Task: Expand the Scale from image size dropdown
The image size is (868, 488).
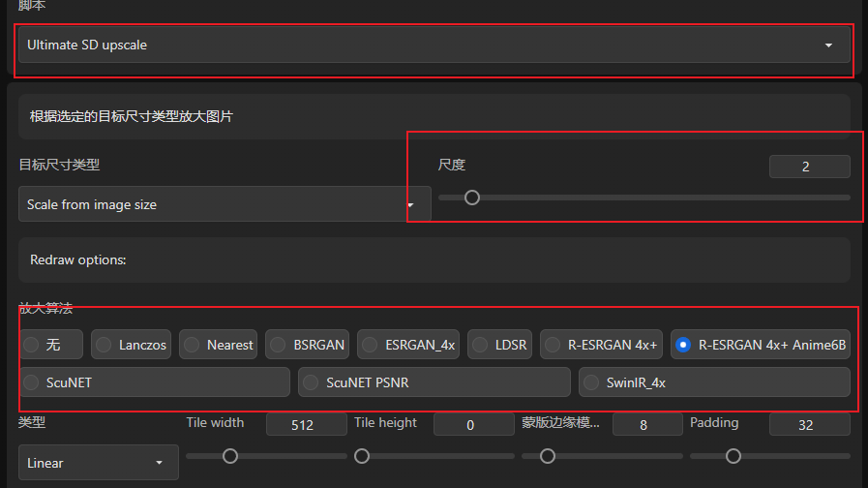Action: click(224, 204)
